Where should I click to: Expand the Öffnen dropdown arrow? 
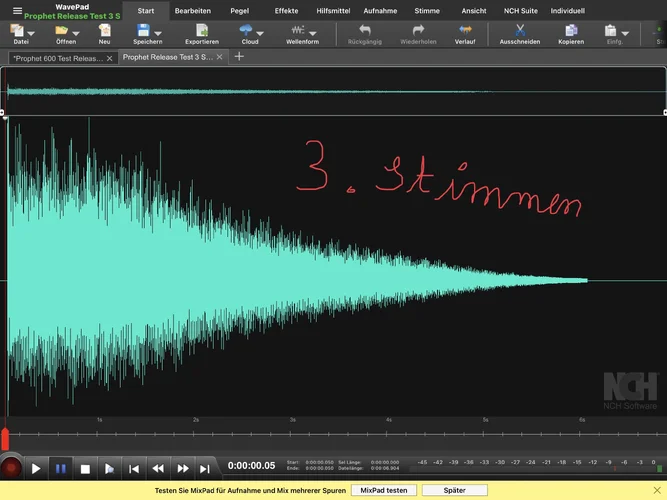(x=77, y=33)
